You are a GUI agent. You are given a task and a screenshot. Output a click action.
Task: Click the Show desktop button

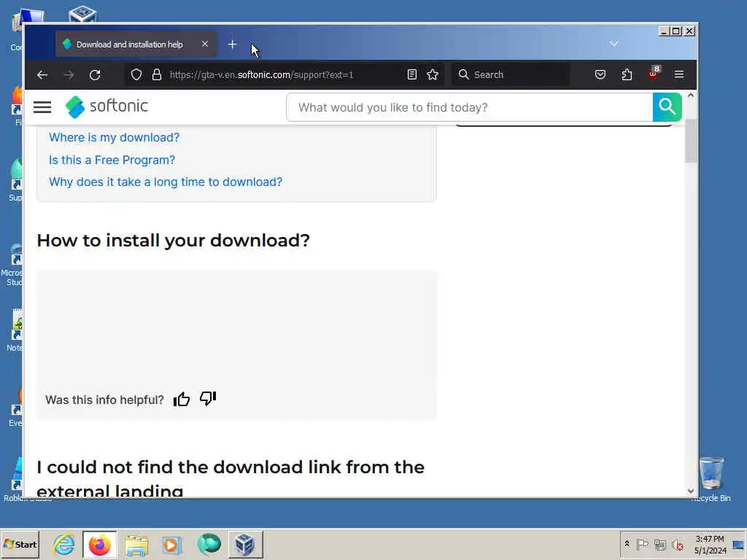(738, 544)
